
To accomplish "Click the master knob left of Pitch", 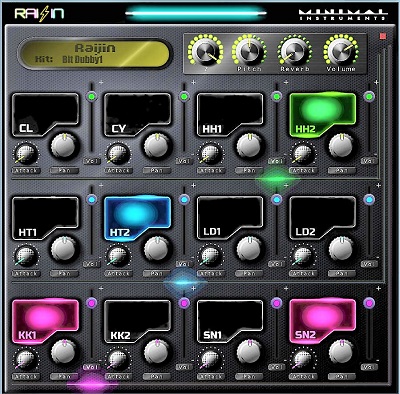I will tap(205, 51).
